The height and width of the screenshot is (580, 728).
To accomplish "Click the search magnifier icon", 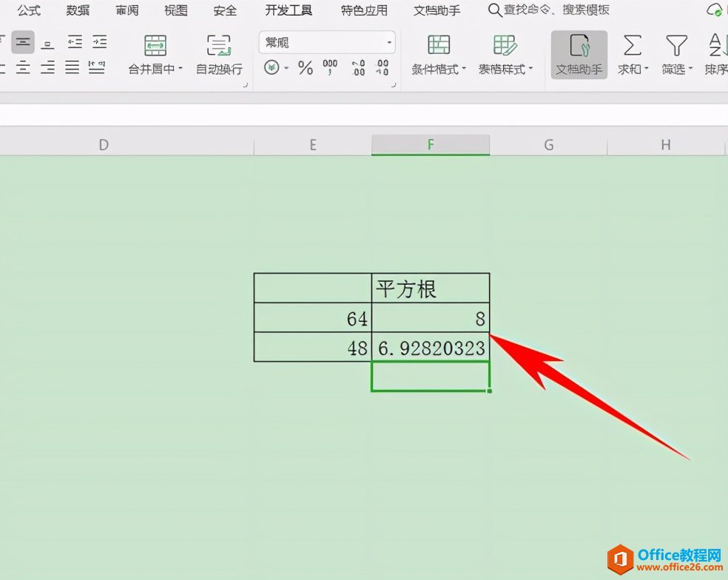I will pyautogui.click(x=495, y=10).
